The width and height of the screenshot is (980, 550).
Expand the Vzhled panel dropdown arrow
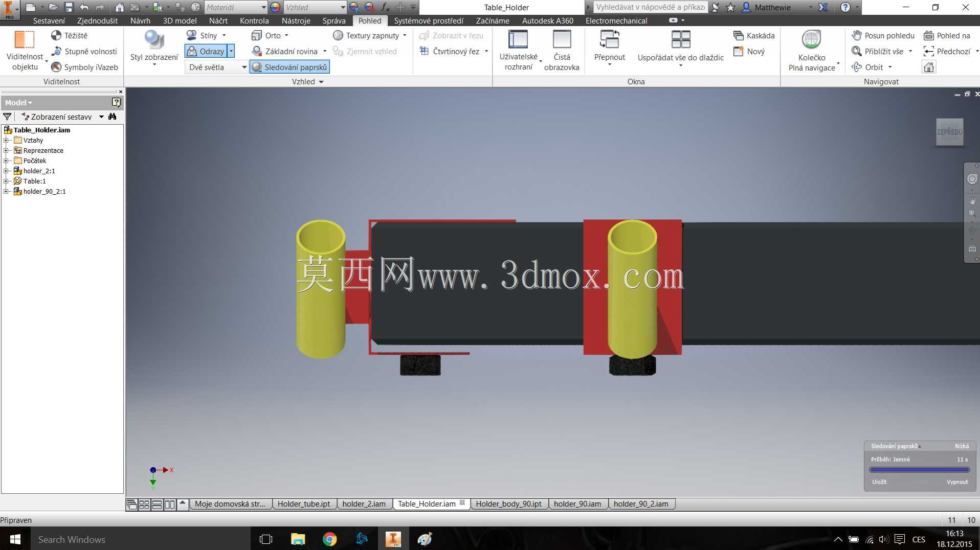[321, 82]
